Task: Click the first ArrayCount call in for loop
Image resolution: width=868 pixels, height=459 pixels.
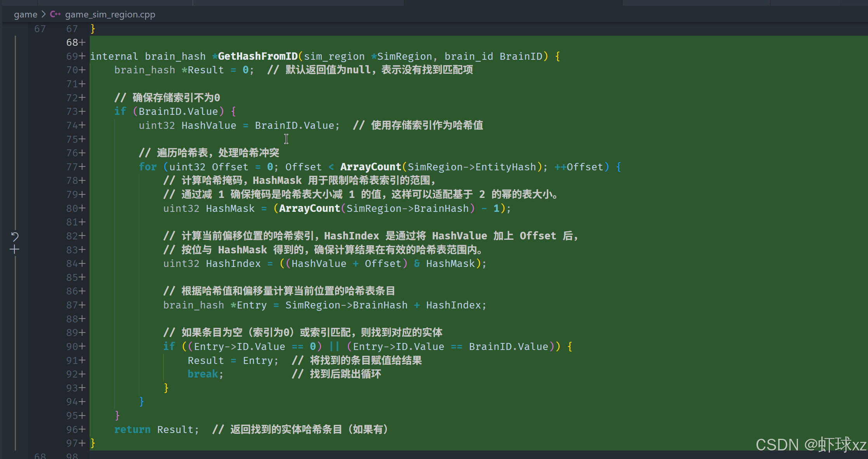Action: pos(370,167)
